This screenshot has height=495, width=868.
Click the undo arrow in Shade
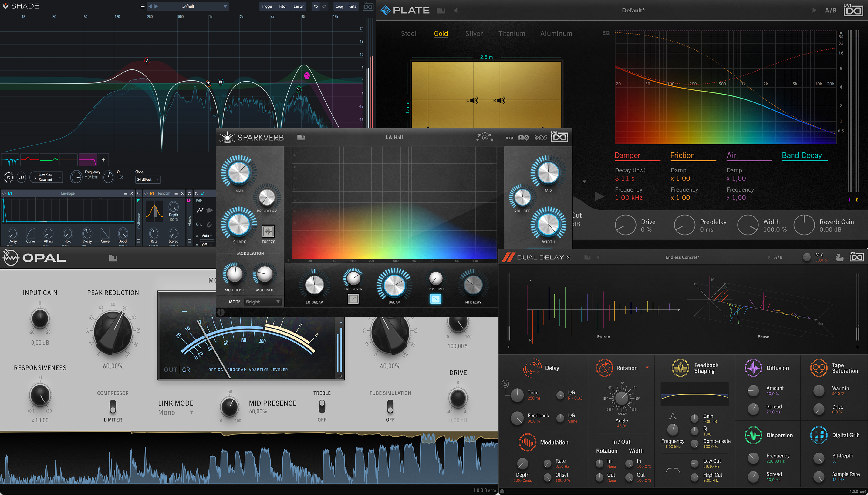coord(316,6)
